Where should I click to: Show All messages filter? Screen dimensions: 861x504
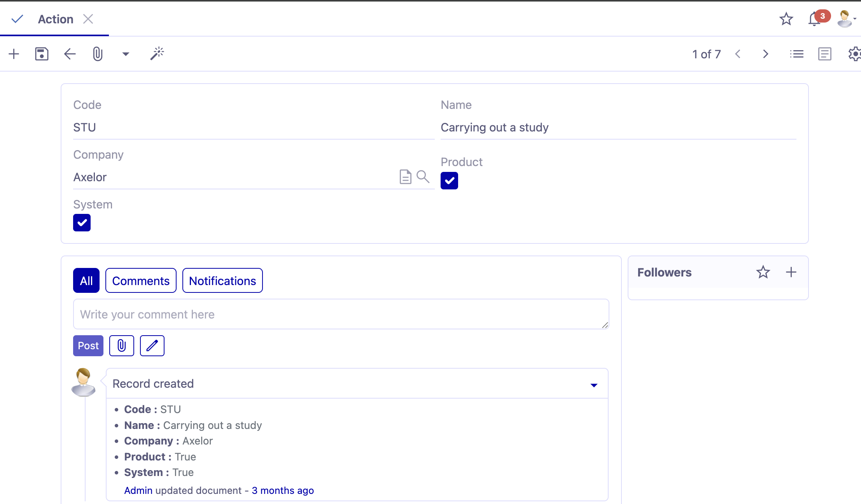click(86, 280)
